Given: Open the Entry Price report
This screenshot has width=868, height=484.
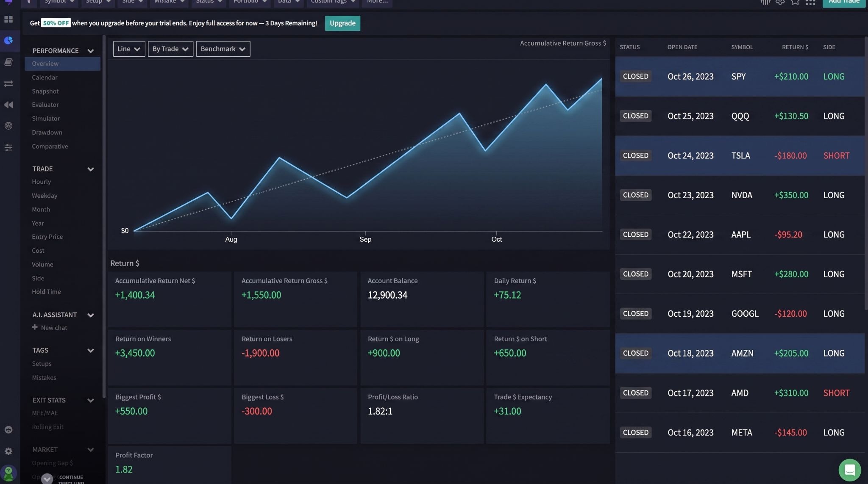Looking at the screenshot, I should point(47,237).
